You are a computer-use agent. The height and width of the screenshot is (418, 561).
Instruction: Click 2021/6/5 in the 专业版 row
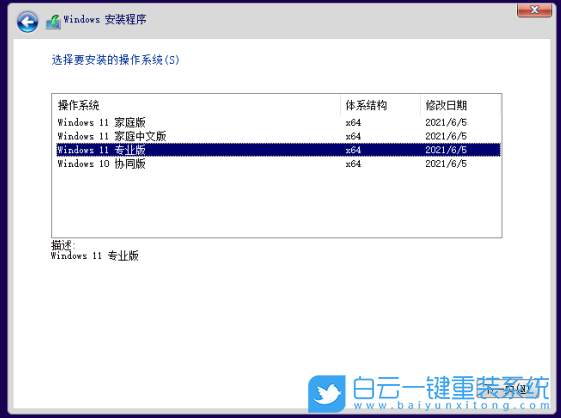(446, 150)
